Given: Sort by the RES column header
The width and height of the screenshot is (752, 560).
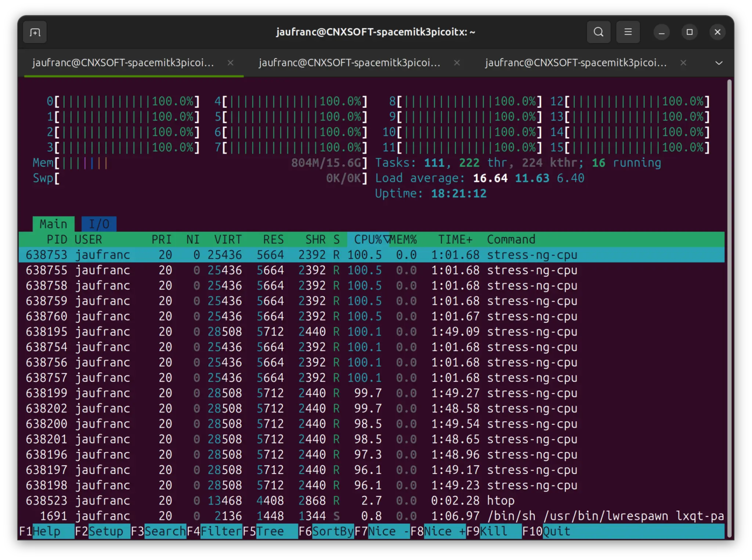Looking at the screenshot, I should coord(273,240).
